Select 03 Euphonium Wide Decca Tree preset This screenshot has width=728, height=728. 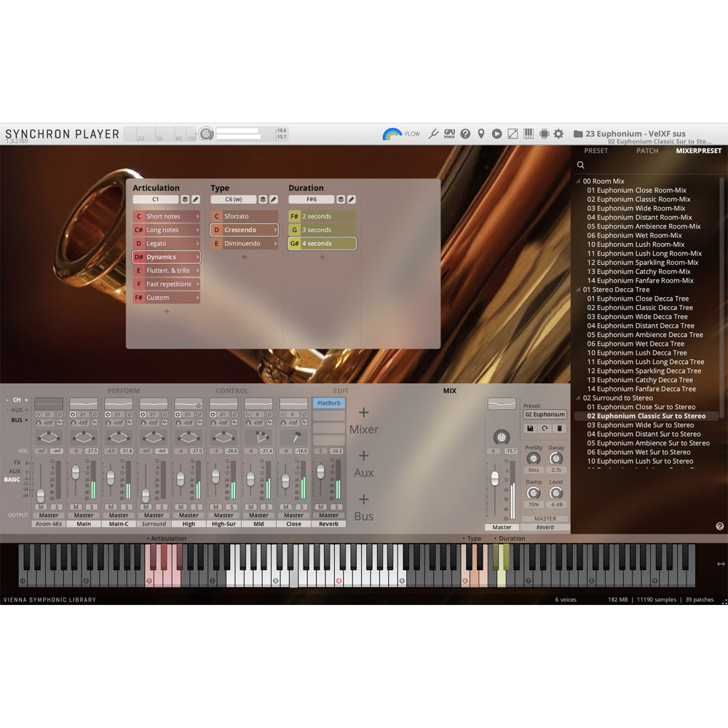[637, 317]
